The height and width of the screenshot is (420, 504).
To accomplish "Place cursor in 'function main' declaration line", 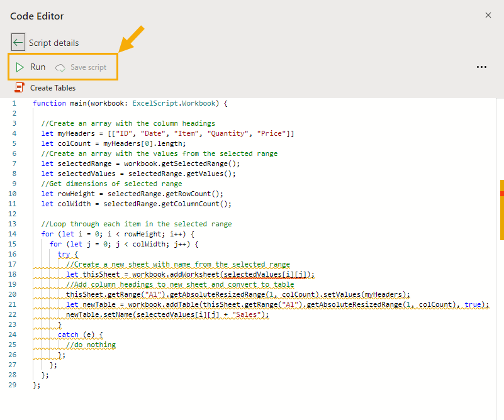I will tap(130, 103).
